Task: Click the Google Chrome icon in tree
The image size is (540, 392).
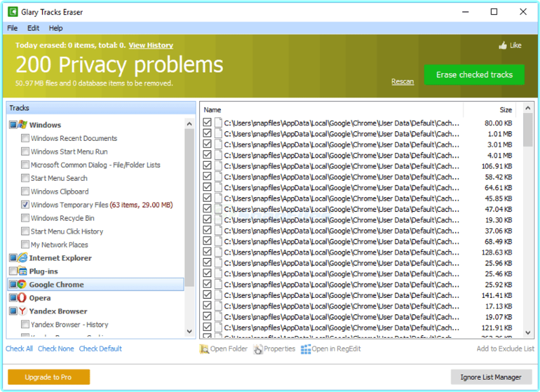Action: point(22,284)
